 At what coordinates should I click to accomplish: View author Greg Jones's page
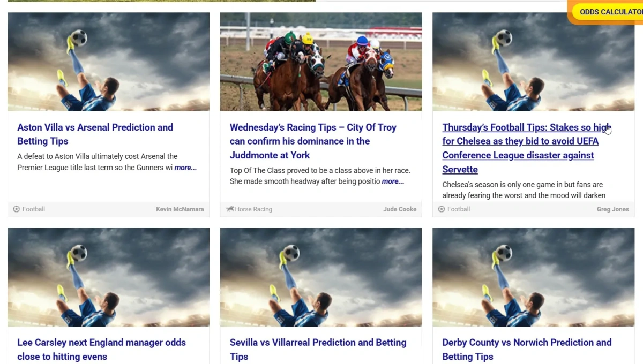(613, 209)
